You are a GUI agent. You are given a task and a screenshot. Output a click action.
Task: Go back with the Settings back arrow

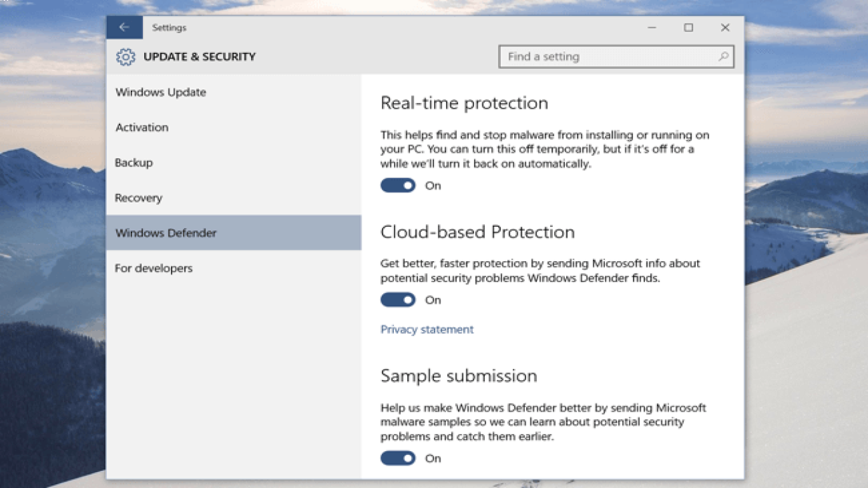point(124,27)
